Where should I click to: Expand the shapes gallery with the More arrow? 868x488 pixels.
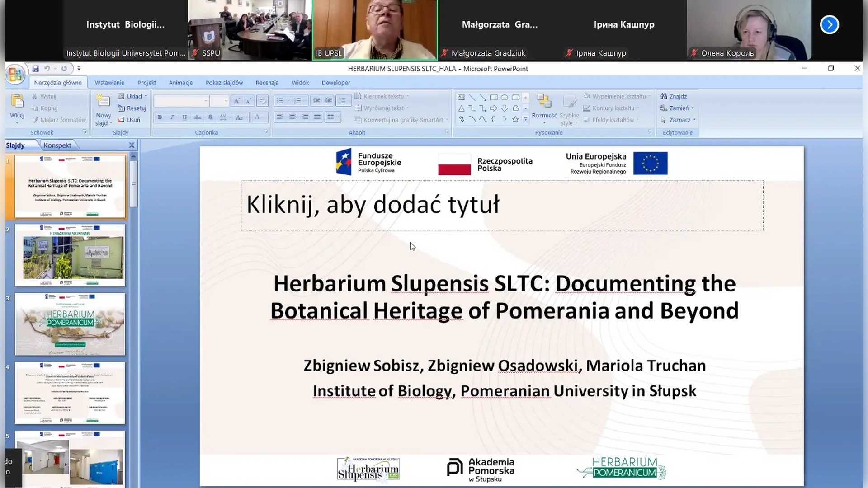[x=525, y=119]
